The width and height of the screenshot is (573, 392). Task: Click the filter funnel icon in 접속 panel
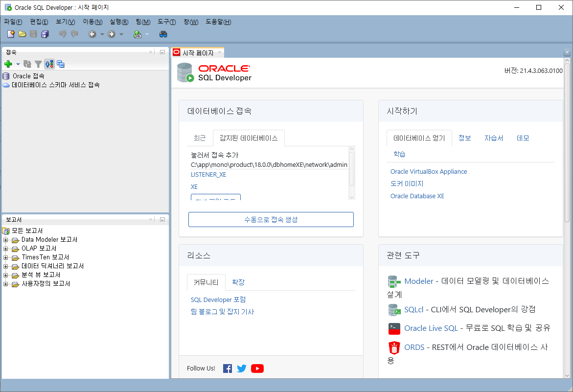click(x=38, y=64)
